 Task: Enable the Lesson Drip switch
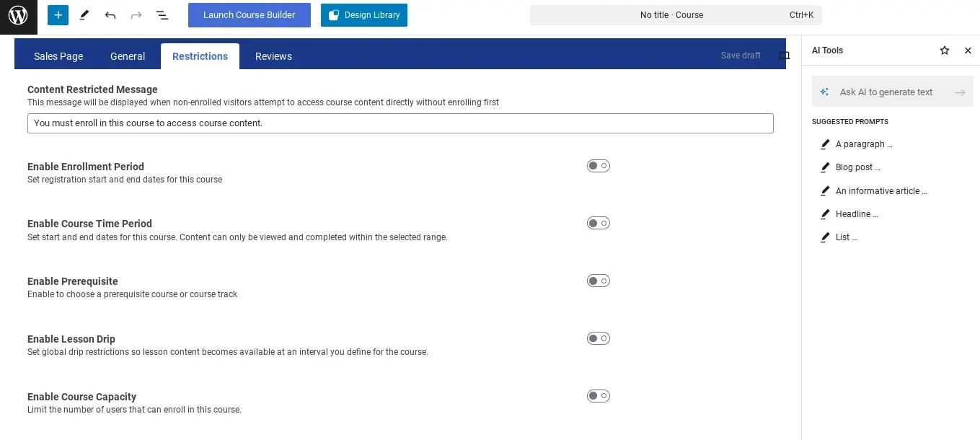[599, 338]
